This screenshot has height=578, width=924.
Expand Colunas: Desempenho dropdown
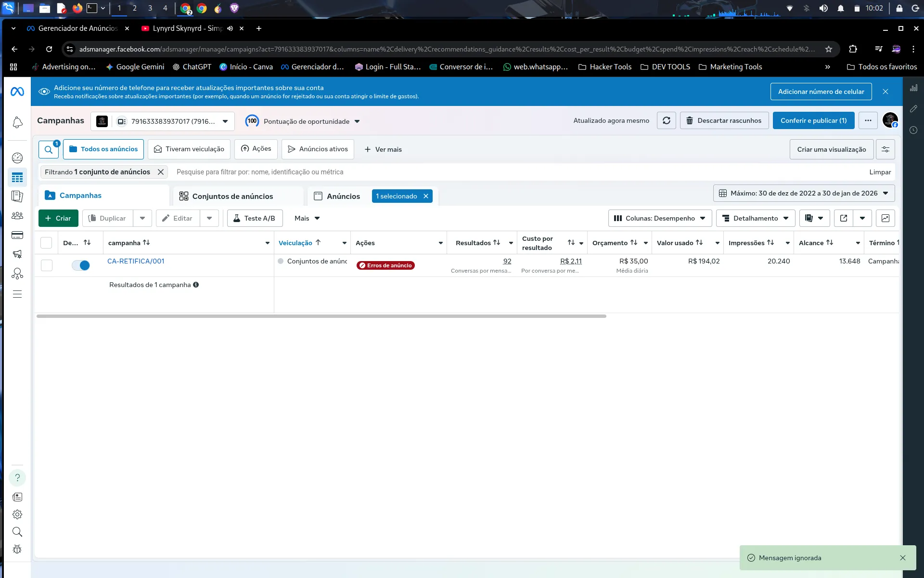pos(660,218)
